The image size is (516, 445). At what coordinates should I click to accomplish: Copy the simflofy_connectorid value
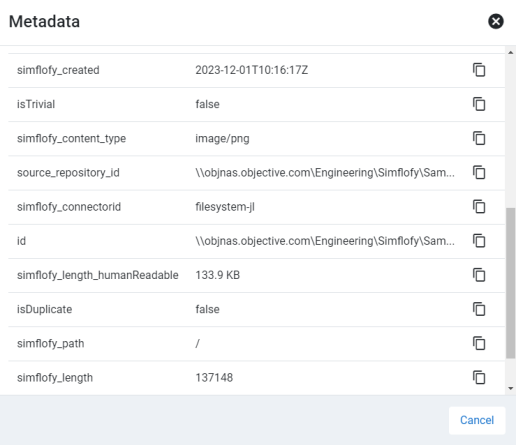479,207
